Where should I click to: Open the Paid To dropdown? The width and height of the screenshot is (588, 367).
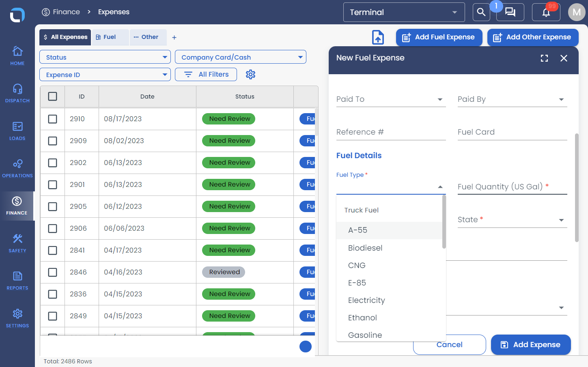click(391, 99)
